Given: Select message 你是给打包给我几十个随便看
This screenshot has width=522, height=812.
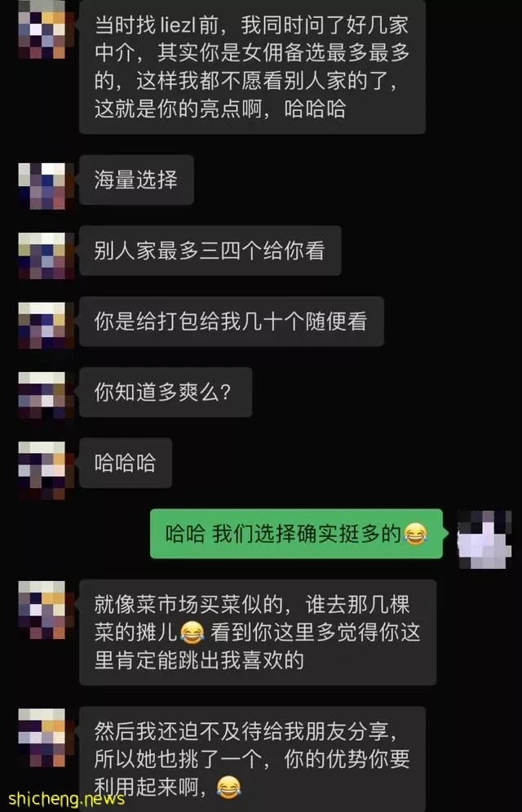Looking at the screenshot, I should [x=232, y=322].
